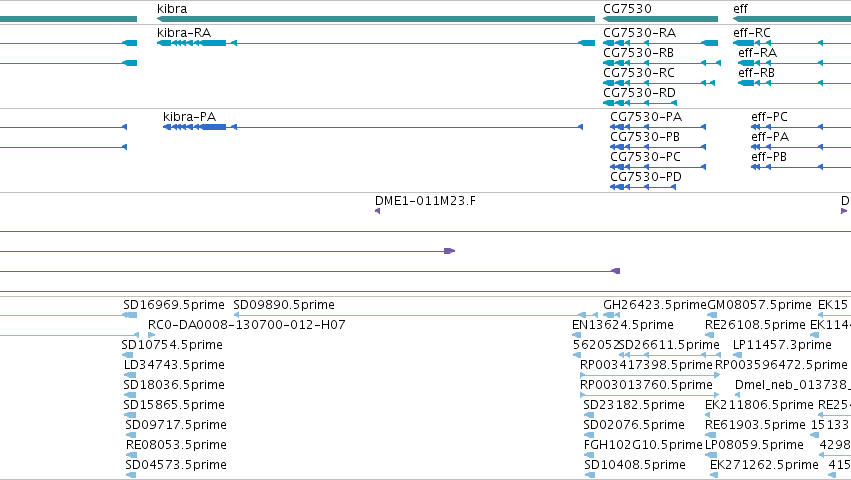
Task: Click the DME1-011M23.F feature label
Action: tap(426, 201)
